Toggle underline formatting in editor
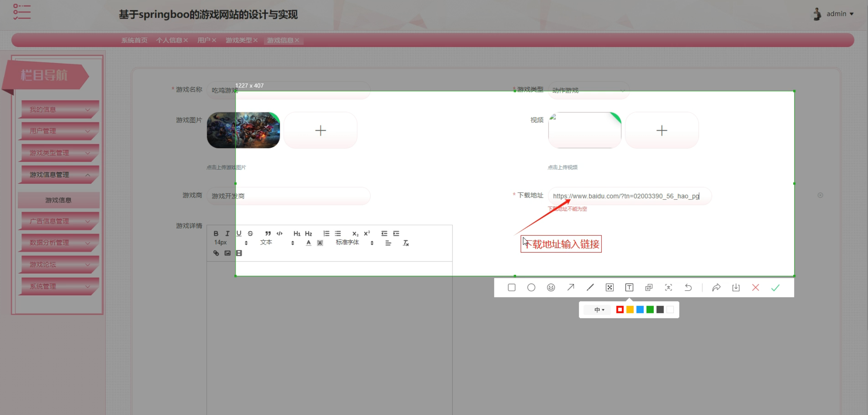 239,233
